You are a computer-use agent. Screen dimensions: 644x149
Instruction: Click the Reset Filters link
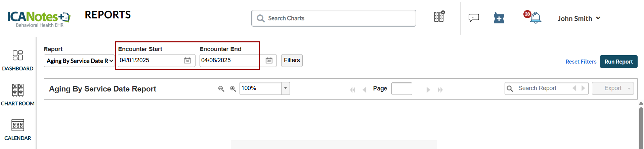581,62
